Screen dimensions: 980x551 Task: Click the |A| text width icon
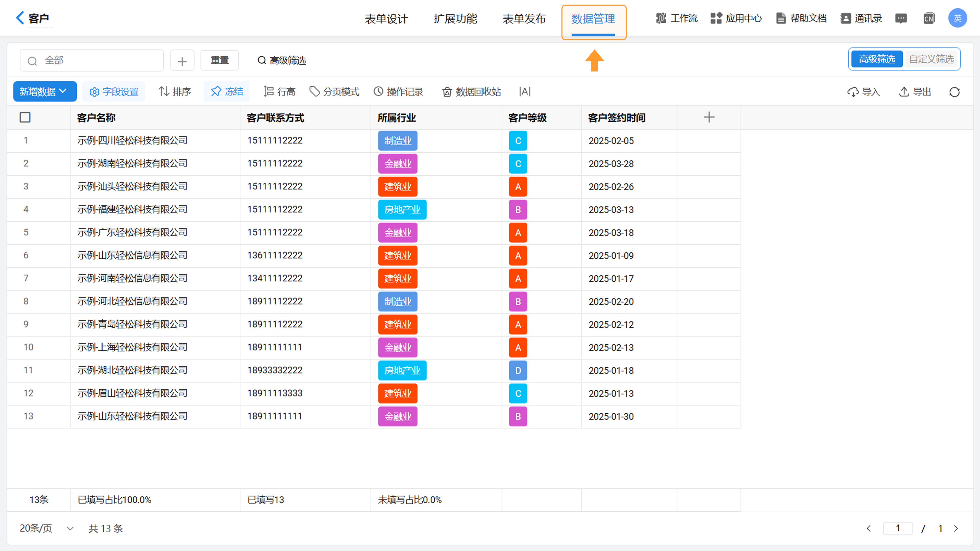[x=525, y=91]
